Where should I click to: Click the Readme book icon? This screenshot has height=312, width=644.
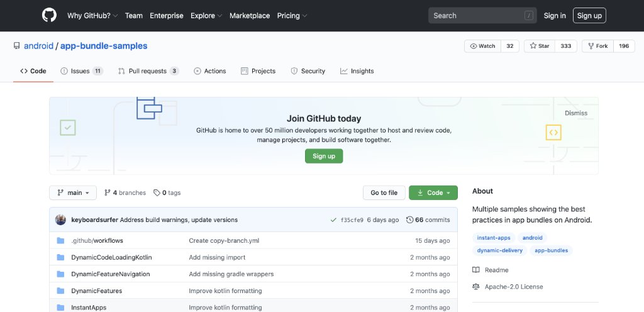476,270
